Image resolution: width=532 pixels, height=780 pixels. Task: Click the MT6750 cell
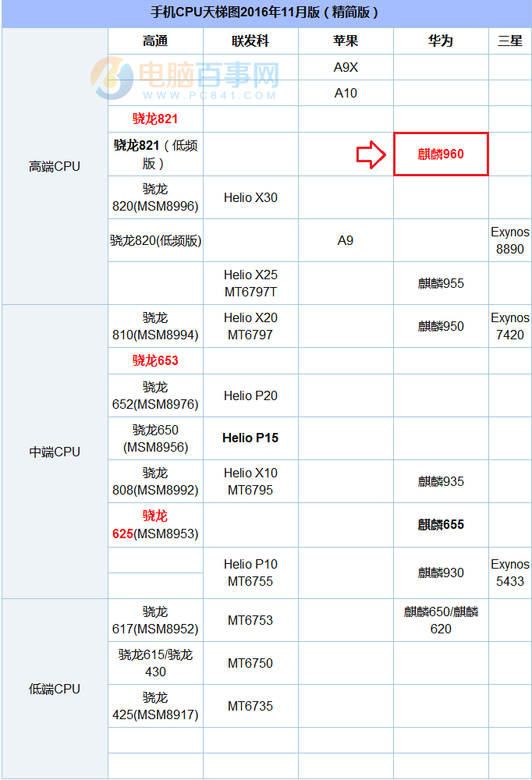250,663
